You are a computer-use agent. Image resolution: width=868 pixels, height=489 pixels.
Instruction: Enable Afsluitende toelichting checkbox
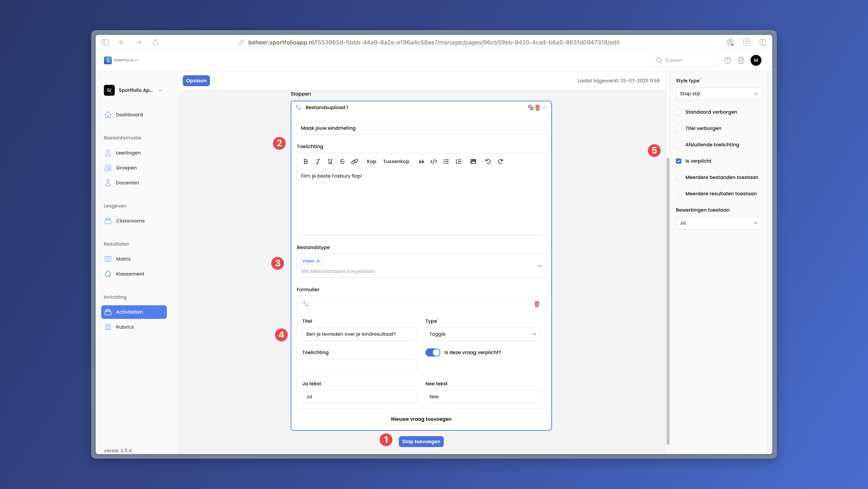tap(679, 144)
